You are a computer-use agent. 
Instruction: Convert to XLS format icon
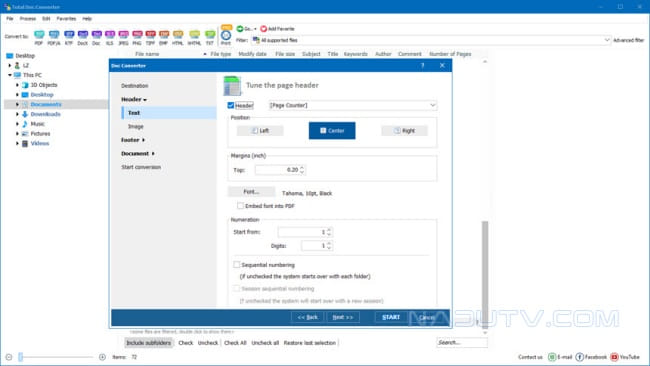click(110, 37)
